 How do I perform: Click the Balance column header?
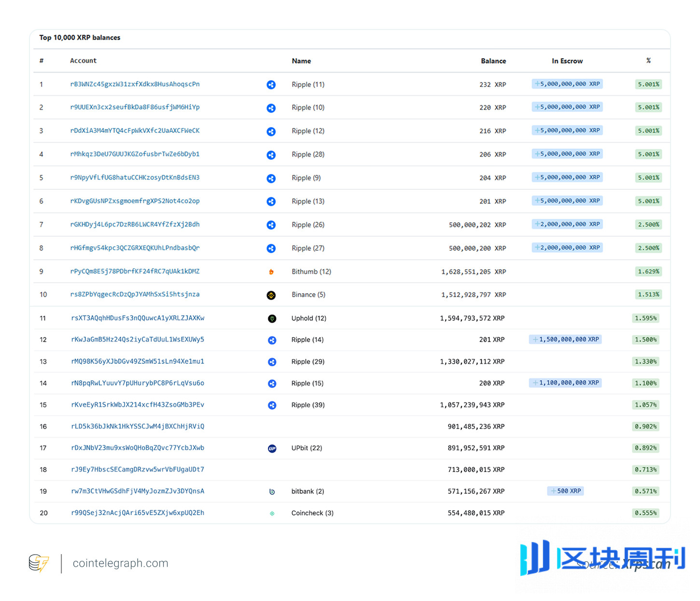[493, 61]
